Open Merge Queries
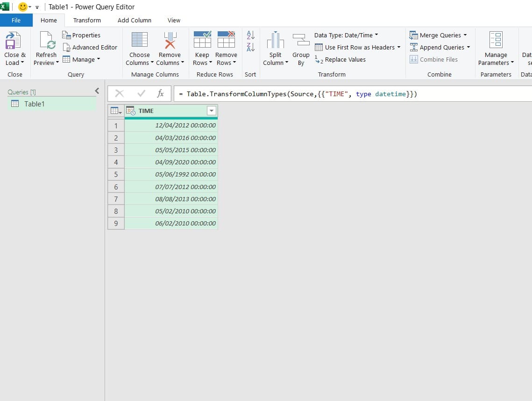The image size is (532, 401). 438,35
